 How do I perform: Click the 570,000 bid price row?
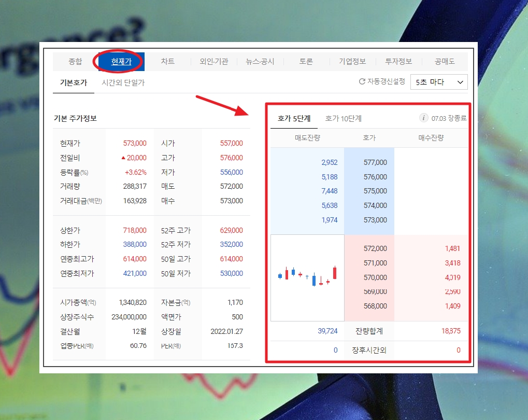[375, 277]
